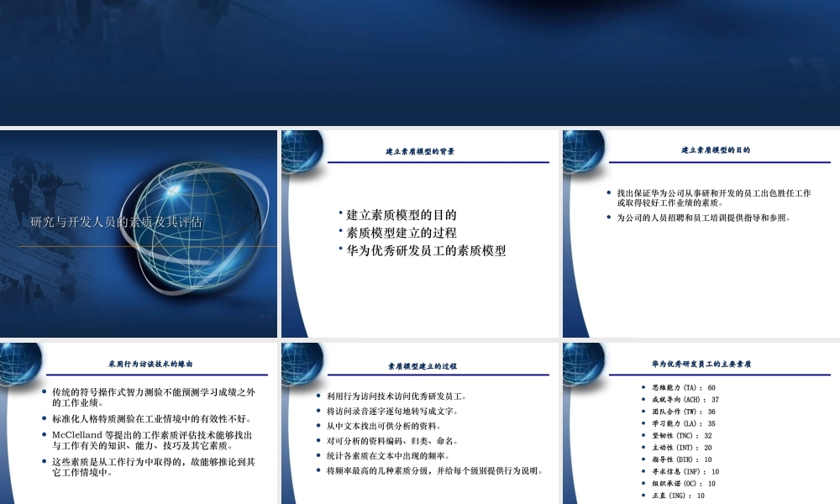Click the bullet 素质模型建立的过程 in the agenda slide
The image size is (840, 504).
pyautogui.click(x=402, y=233)
